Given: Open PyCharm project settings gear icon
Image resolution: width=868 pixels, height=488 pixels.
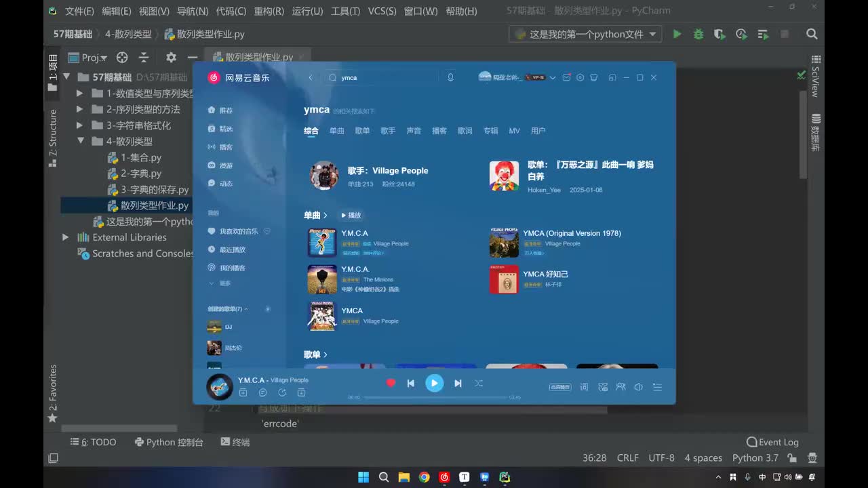Looking at the screenshot, I should coord(171,58).
